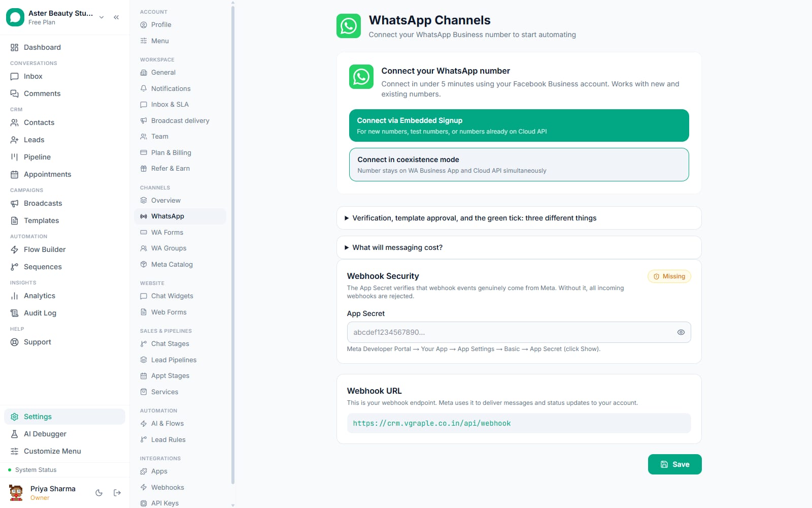Click the log out icon
Screen dimensions: 812x508
pyautogui.click(x=117, y=493)
